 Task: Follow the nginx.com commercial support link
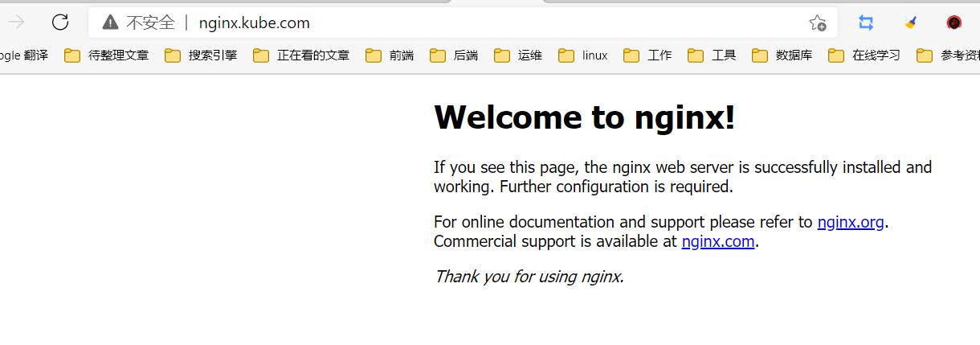718,241
